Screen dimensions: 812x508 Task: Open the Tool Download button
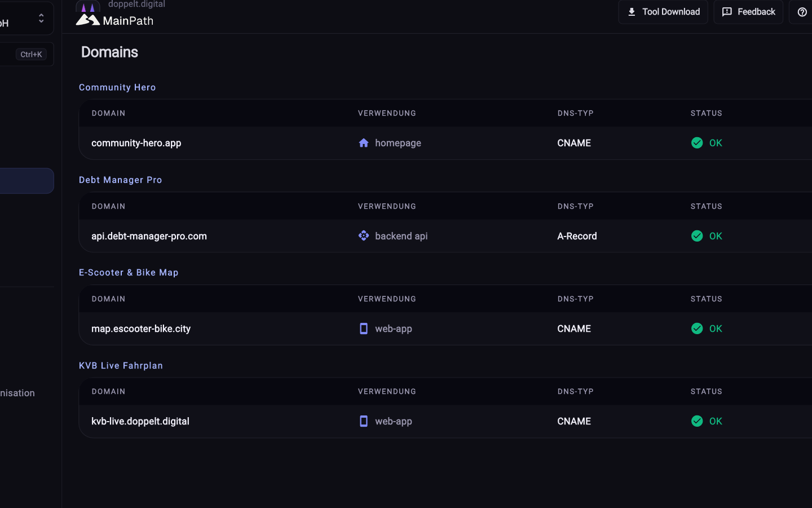(663, 12)
